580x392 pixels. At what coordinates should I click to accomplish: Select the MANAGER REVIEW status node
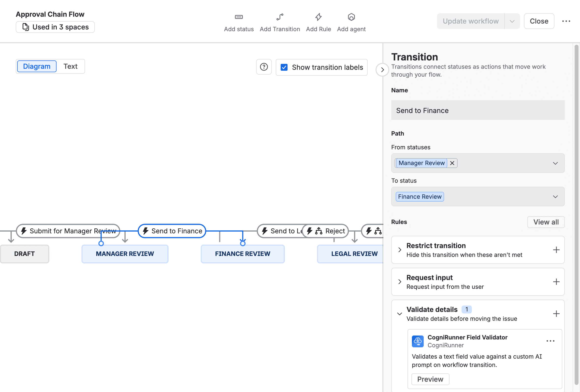[x=125, y=254]
